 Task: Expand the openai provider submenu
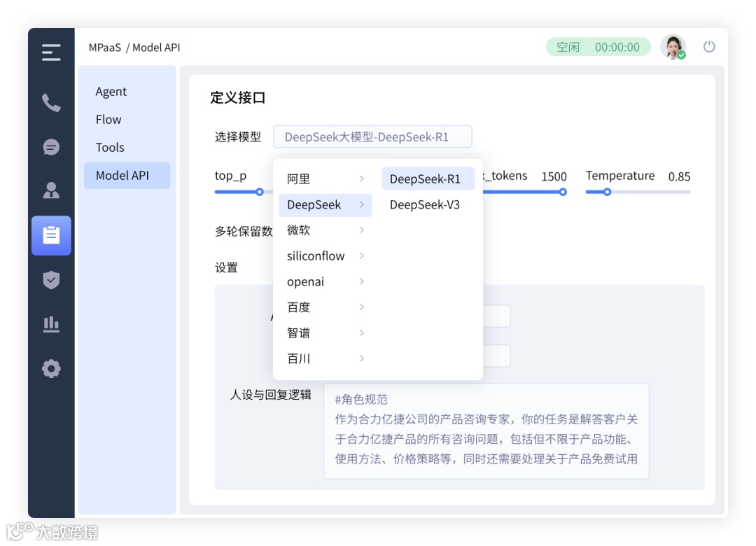pos(325,281)
